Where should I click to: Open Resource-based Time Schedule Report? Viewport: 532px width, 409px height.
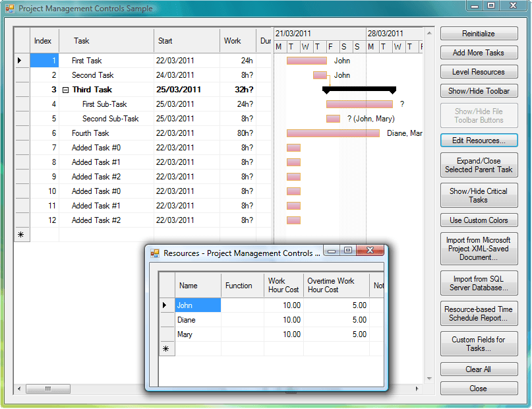(479, 313)
